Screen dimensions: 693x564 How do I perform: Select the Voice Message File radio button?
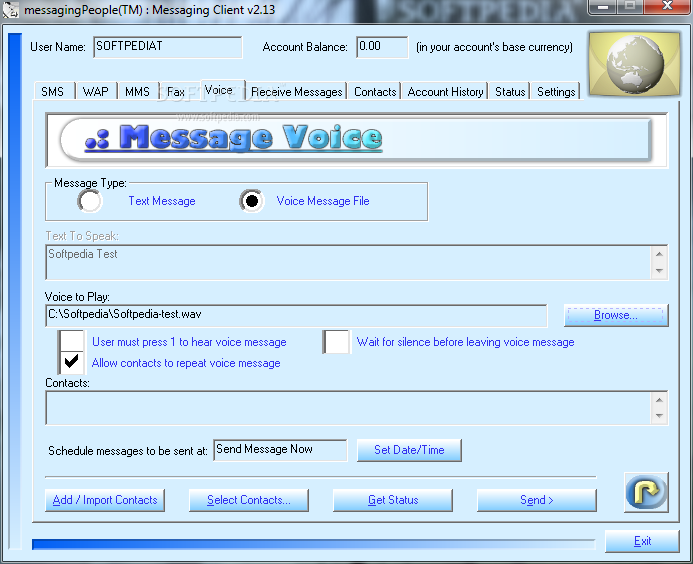click(x=251, y=201)
